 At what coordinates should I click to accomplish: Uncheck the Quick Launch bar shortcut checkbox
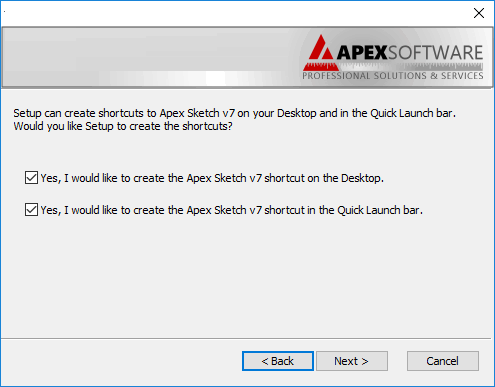point(31,210)
